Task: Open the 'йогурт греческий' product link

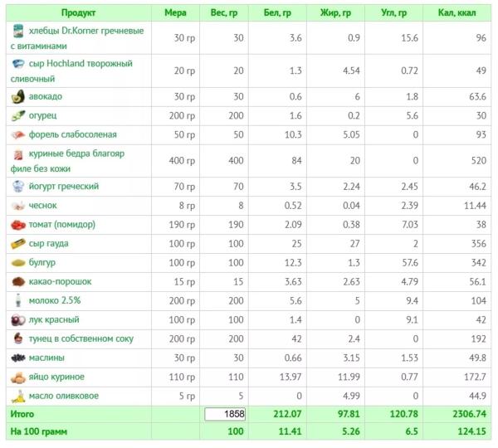Action: point(63,187)
